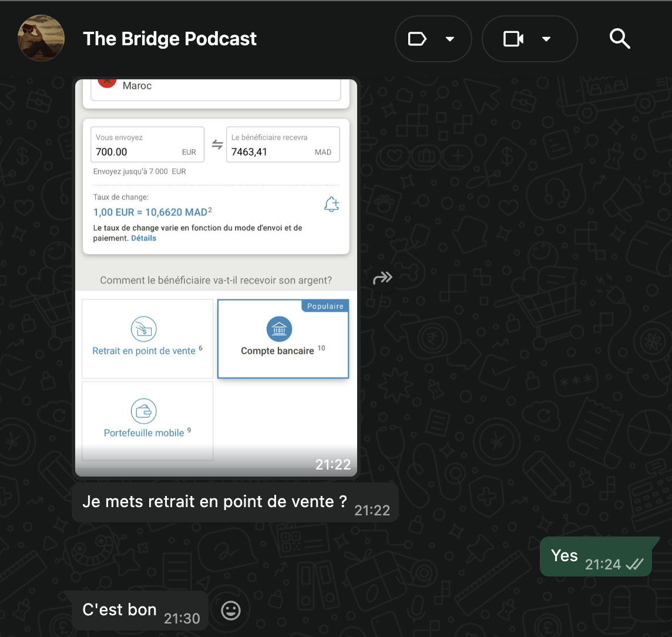Choose "Portefeuille mobile" option

147,421
